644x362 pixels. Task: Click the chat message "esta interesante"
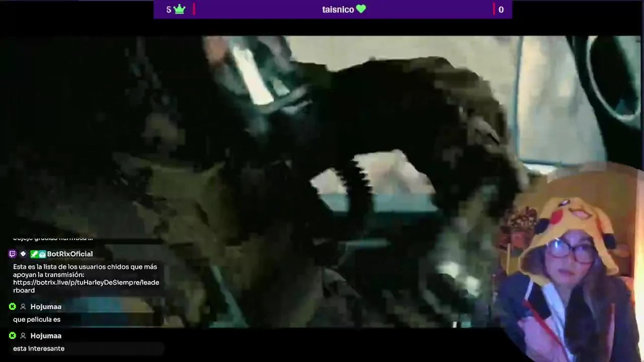pyautogui.click(x=39, y=348)
